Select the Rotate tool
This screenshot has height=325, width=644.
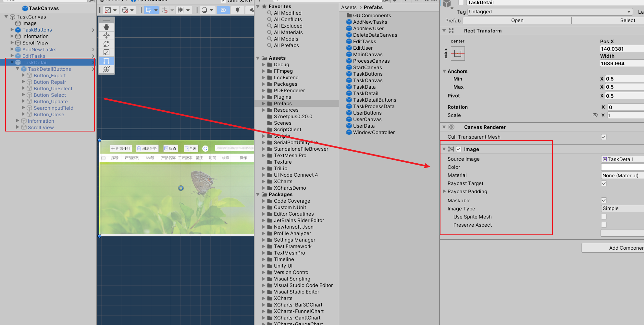[106, 44]
